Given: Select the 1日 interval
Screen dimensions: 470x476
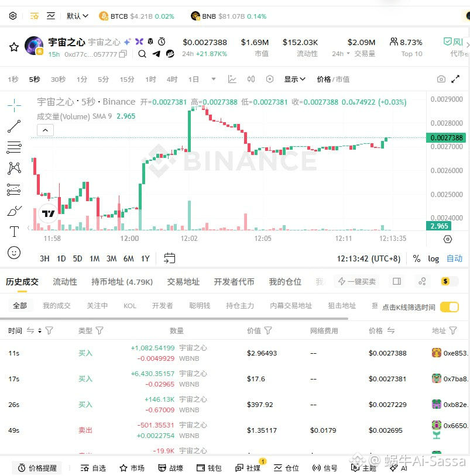Looking at the screenshot, I should (x=193, y=80).
